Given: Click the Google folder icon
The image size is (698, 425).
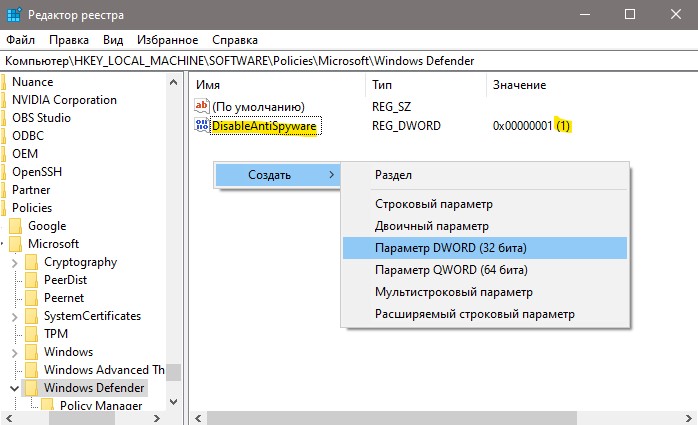Looking at the screenshot, I should 16,226.
